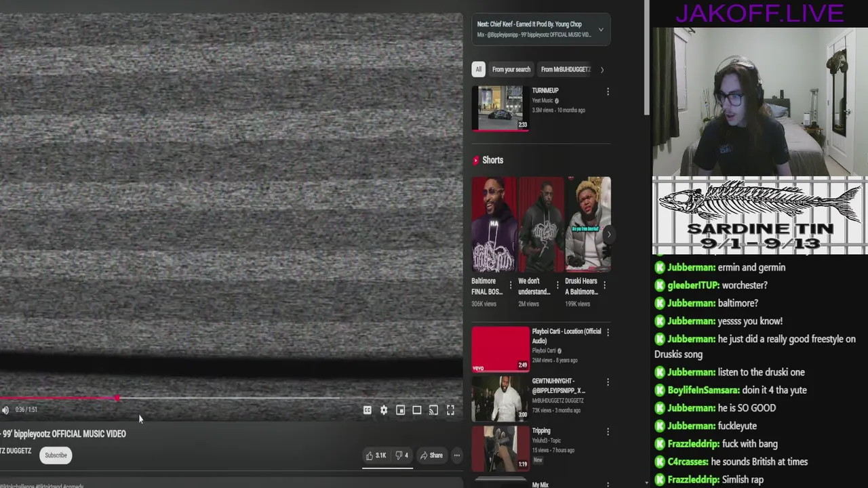
Task: Click the video time 0:36 / 1:51
Action: pos(26,410)
